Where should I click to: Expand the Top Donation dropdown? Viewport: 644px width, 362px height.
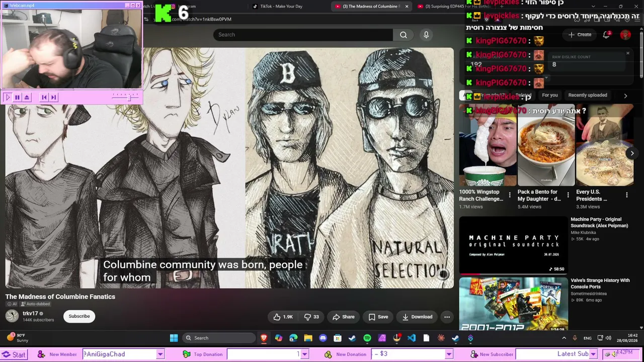[x=304, y=354]
